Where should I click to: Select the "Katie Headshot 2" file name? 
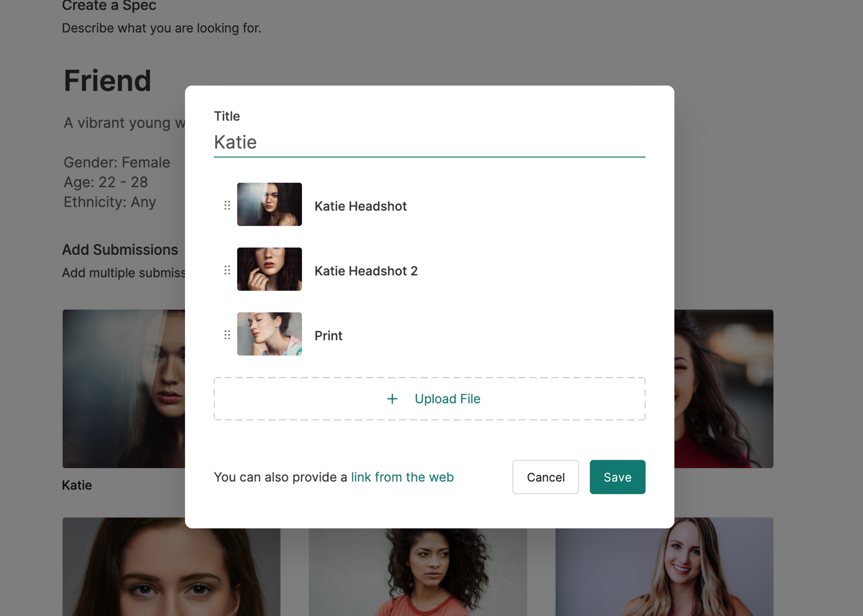click(x=366, y=271)
